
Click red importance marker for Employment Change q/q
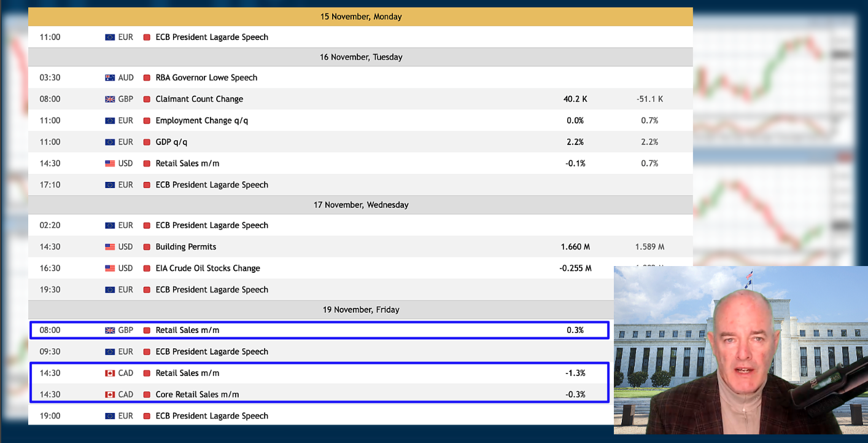147,120
